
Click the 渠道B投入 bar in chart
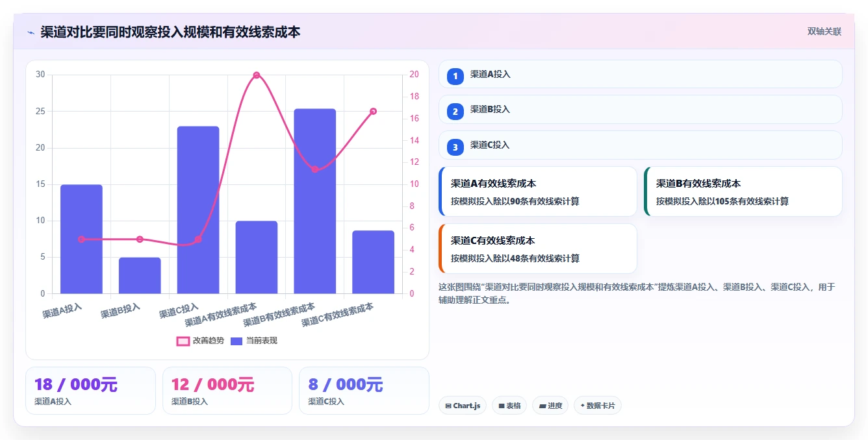[140, 276]
